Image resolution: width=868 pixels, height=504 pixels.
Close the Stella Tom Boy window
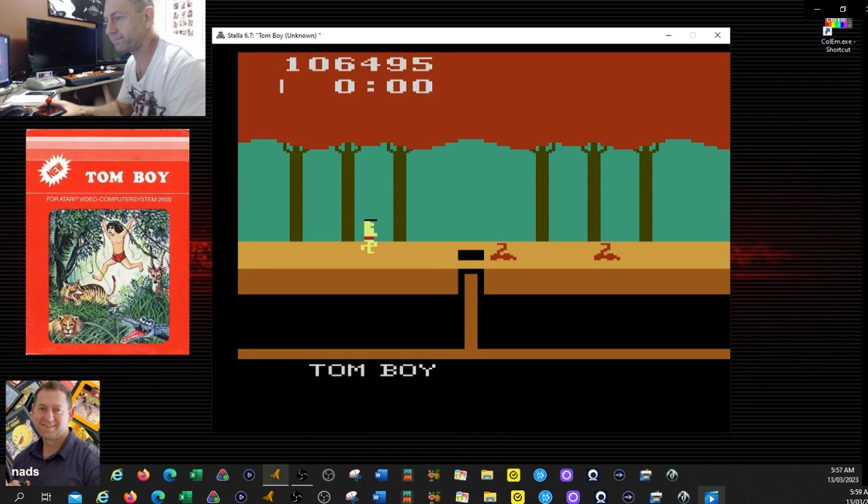click(x=717, y=35)
